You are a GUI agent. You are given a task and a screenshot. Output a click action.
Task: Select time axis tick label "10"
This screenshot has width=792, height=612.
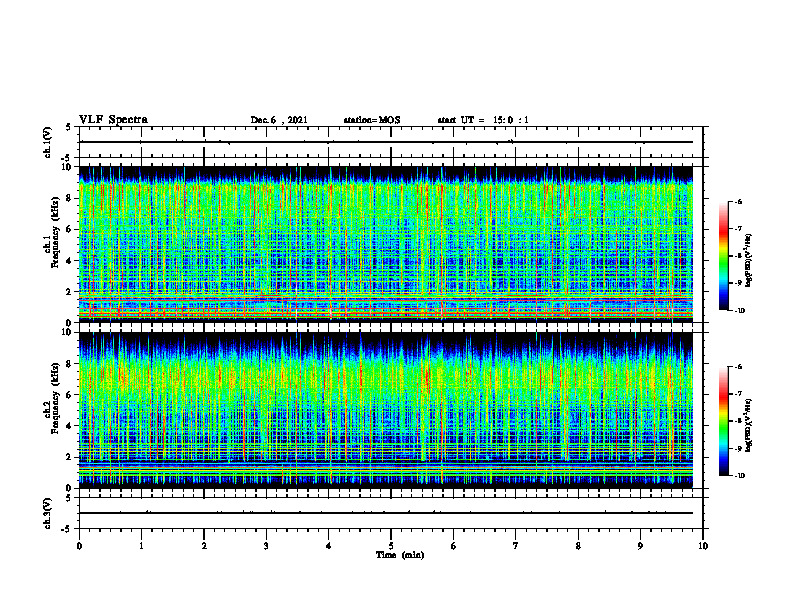(703, 546)
